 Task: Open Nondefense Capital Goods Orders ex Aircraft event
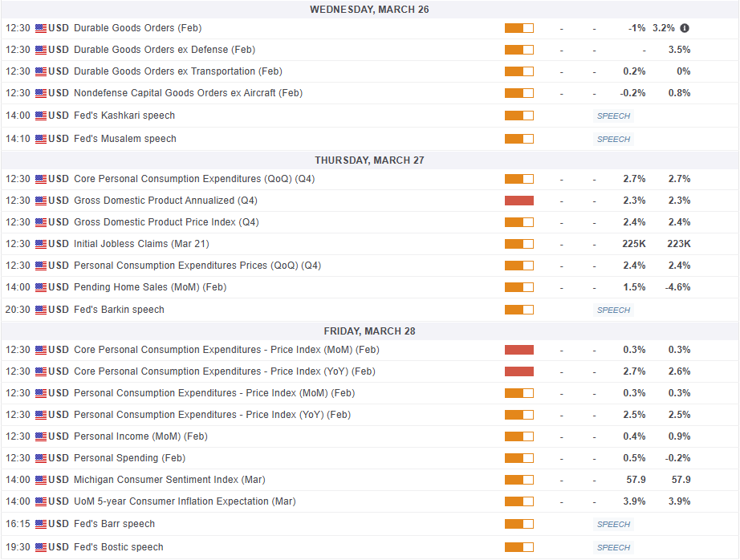(188, 93)
